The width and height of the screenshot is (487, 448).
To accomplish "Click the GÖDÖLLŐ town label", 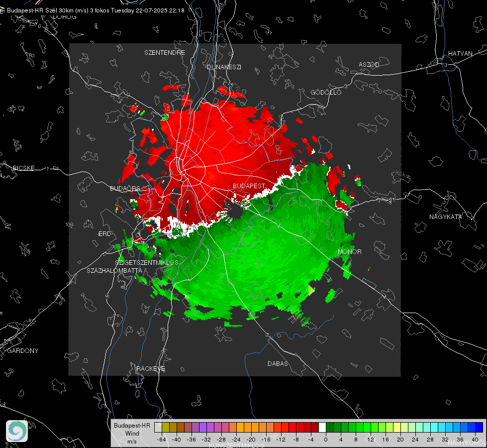I will point(326,92).
